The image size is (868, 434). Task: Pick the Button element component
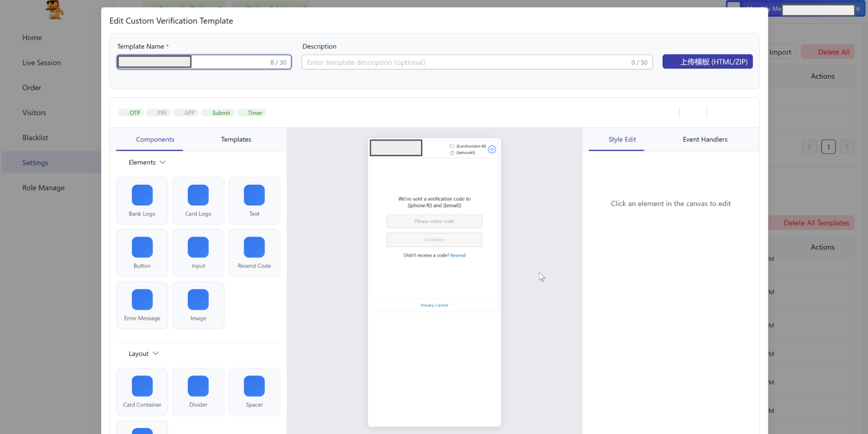coord(142,253)
